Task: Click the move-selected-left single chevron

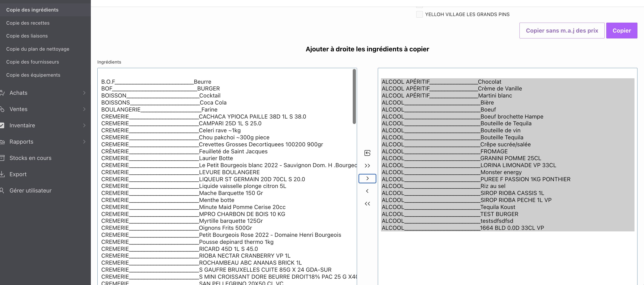Action: click(367, 191)
